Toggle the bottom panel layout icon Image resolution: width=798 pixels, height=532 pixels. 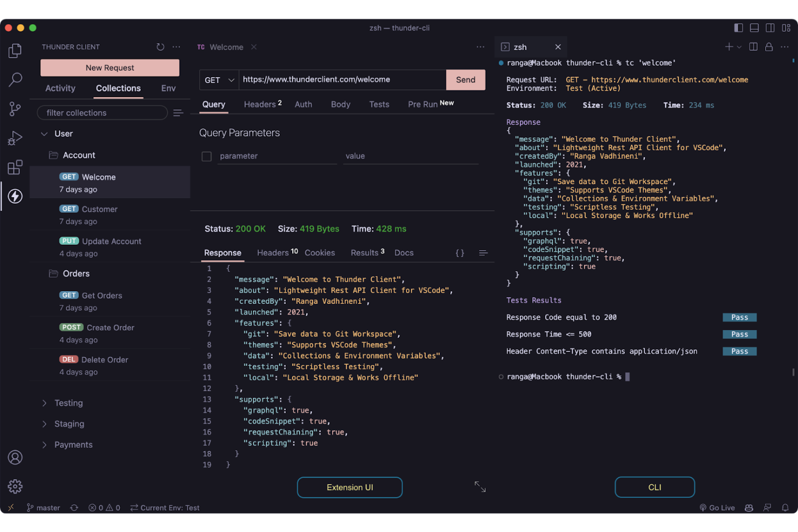coord(754,28)
